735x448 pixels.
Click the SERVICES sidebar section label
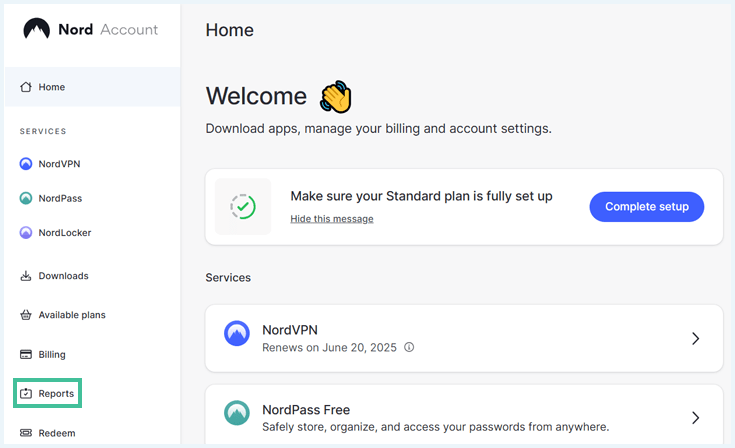(x=43, y=131)
